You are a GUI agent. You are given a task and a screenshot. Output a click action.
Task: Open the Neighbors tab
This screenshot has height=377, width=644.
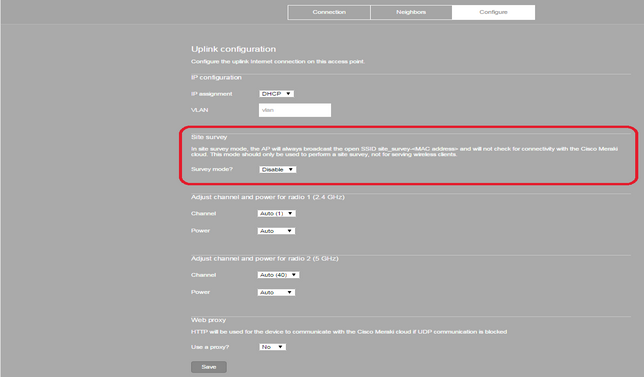pyautogui.click(x=411, y=12)
